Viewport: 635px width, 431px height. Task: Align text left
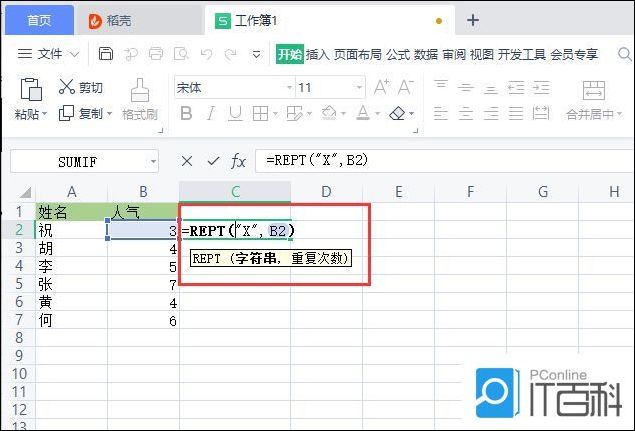tap(441, 113)
